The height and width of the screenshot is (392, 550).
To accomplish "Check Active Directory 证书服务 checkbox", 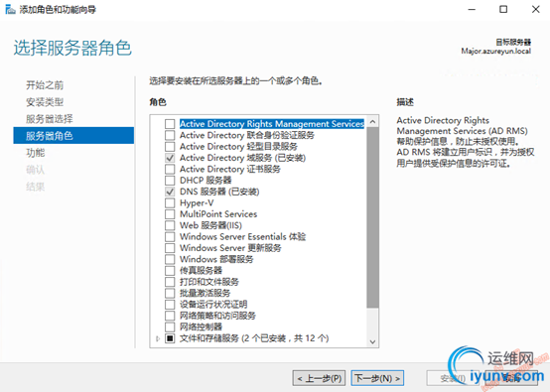I will pyautogui.click(x=170, y=169).
